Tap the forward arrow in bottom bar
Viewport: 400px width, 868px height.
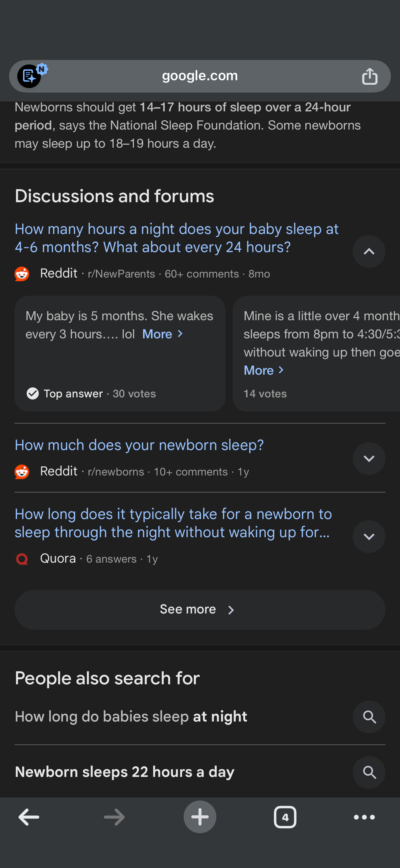click(x=114, y=817)
